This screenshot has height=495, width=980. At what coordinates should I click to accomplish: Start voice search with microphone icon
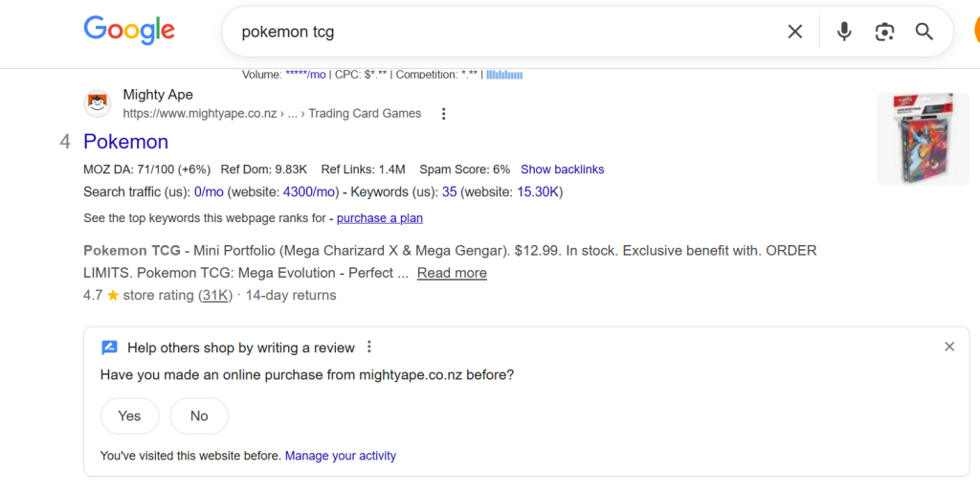(844, 32)
